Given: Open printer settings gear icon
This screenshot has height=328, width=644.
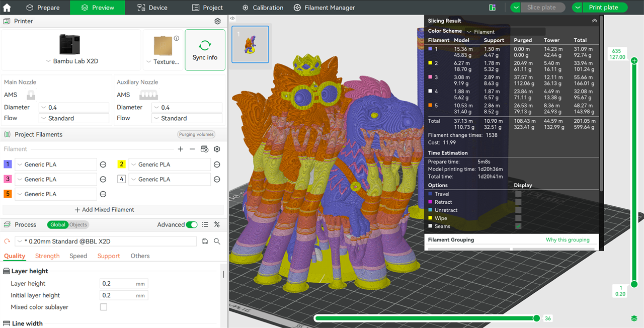Looking at the screenshot, I should 217,21.
